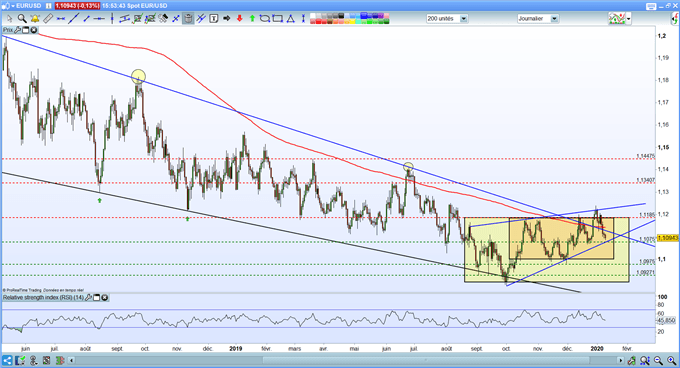Click the bottom-bar icon next to share
Image resolution: width=680 pixels, height=368 pixels.
click(x=20, y=361)
